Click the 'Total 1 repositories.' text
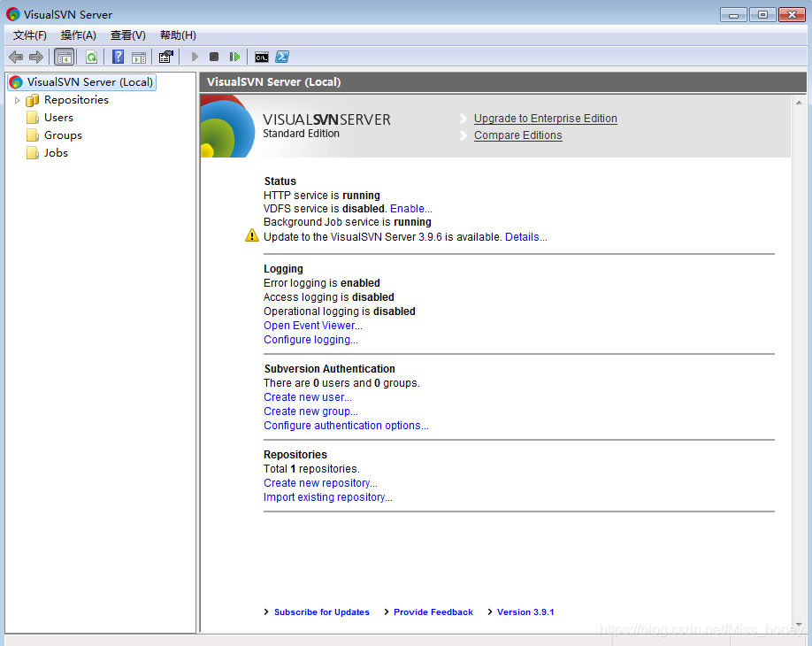Image resolution: width=812 pixels, height=646 pixels. 311,469
